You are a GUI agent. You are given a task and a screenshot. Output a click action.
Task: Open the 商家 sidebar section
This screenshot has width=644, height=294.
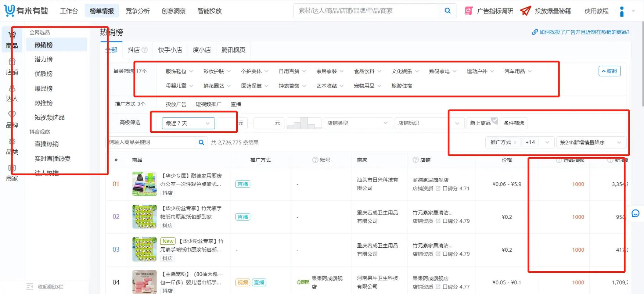12,173
